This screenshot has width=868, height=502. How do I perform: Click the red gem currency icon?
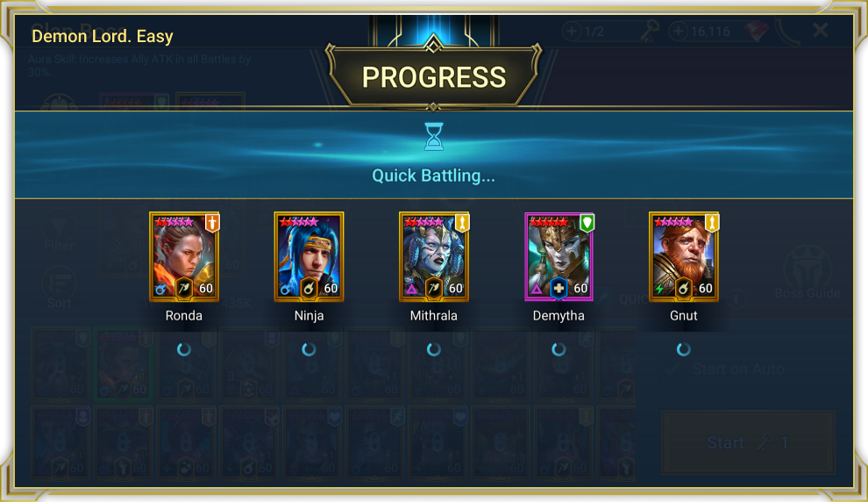pos(756,32)
